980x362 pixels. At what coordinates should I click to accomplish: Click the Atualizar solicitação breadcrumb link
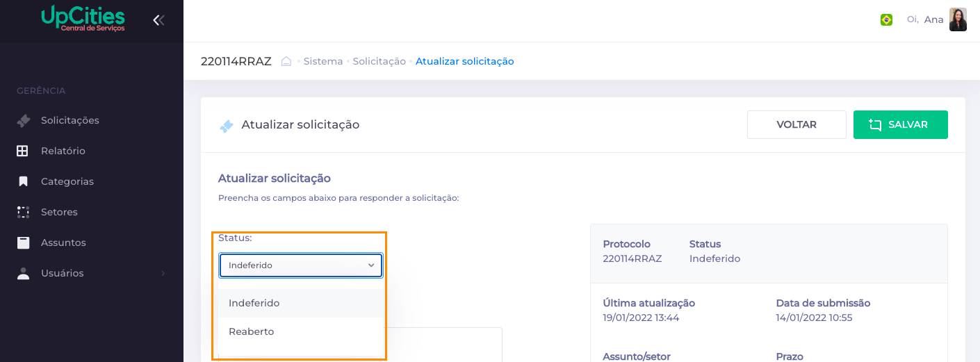(465, 61)
